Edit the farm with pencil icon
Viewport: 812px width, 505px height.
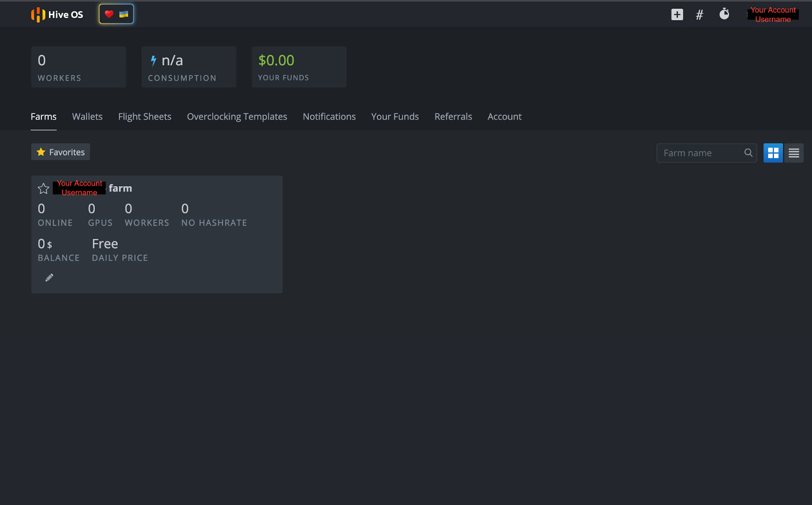coord(49,277)
